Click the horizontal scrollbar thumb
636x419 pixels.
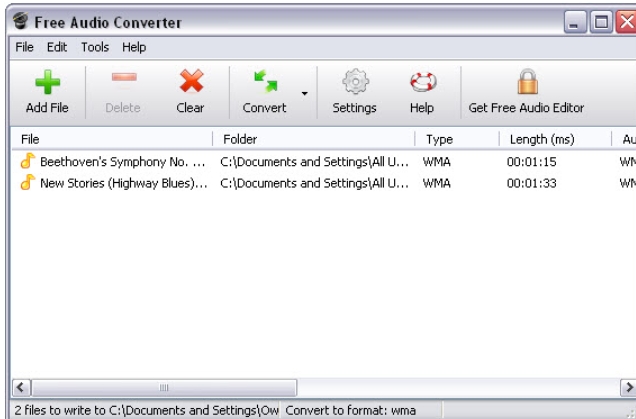coord(164,388)
